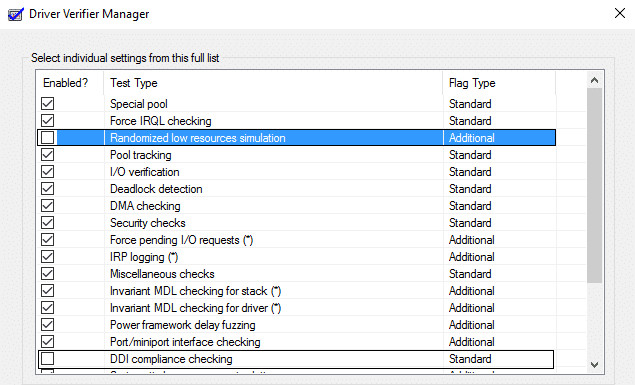Click scroll up arrow of settings list

coord(594,80)
